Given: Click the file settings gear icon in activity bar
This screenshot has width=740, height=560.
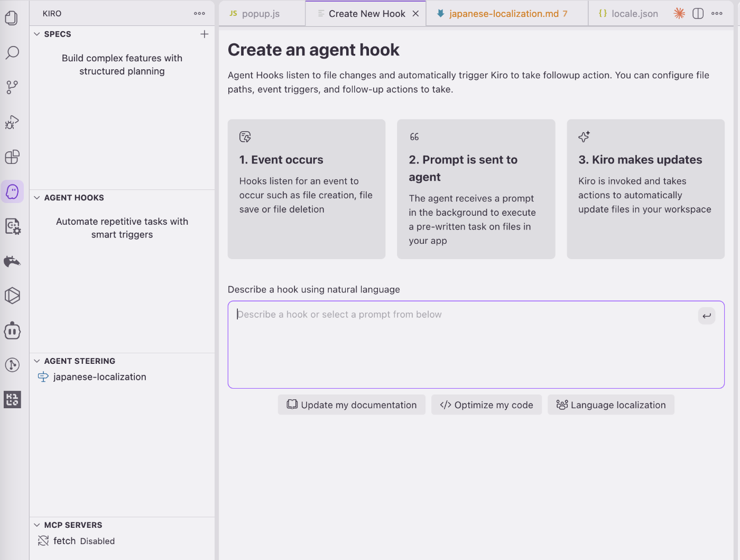Looking at the screenshot, I should [x=12, y=226].
